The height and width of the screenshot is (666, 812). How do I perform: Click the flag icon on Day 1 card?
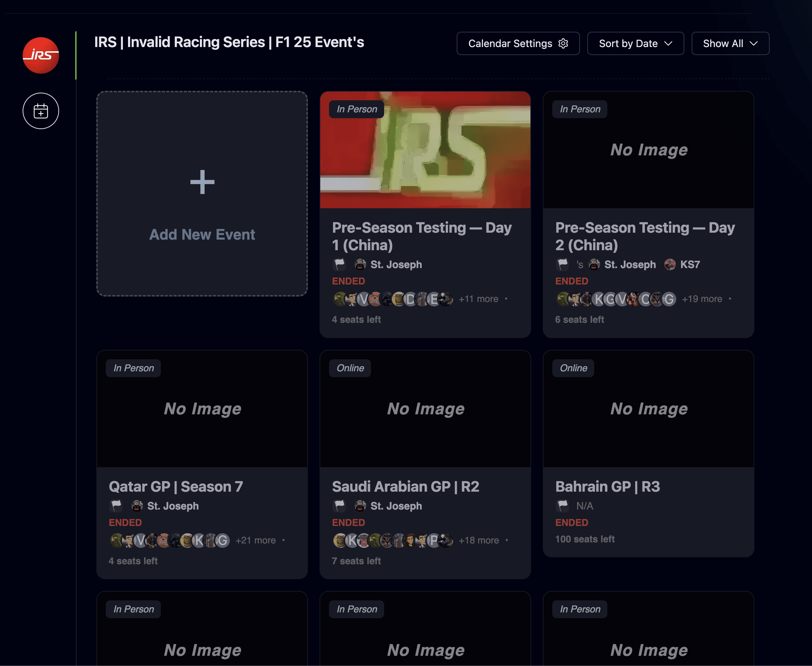tap(339, 264)
